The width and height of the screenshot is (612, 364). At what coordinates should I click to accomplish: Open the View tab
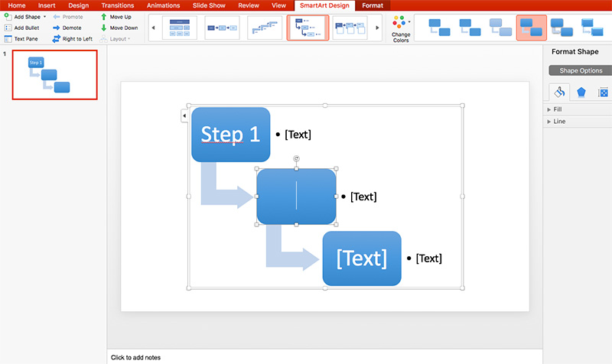click(278, 5)
